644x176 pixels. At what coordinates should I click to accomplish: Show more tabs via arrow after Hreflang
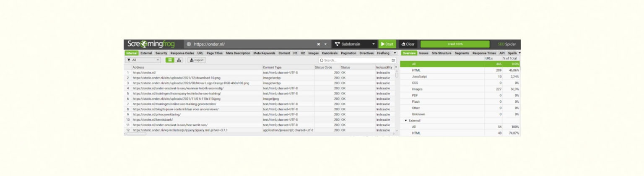click(x=395, y=53)
